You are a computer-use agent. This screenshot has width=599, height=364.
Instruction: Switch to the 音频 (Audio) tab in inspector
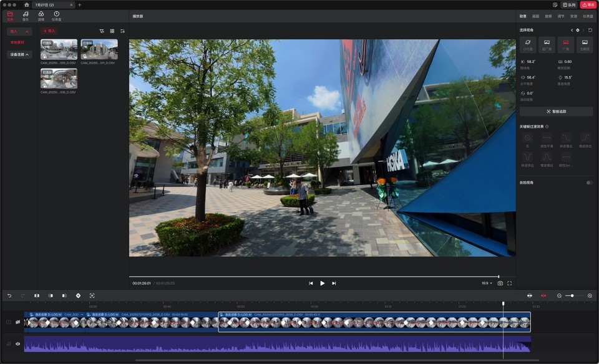coord(548,16)
